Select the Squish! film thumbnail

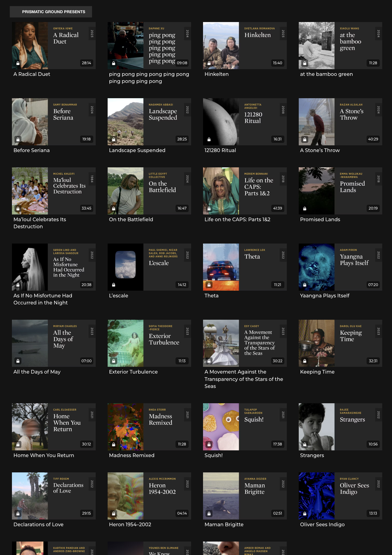click(x=245, y=427)
